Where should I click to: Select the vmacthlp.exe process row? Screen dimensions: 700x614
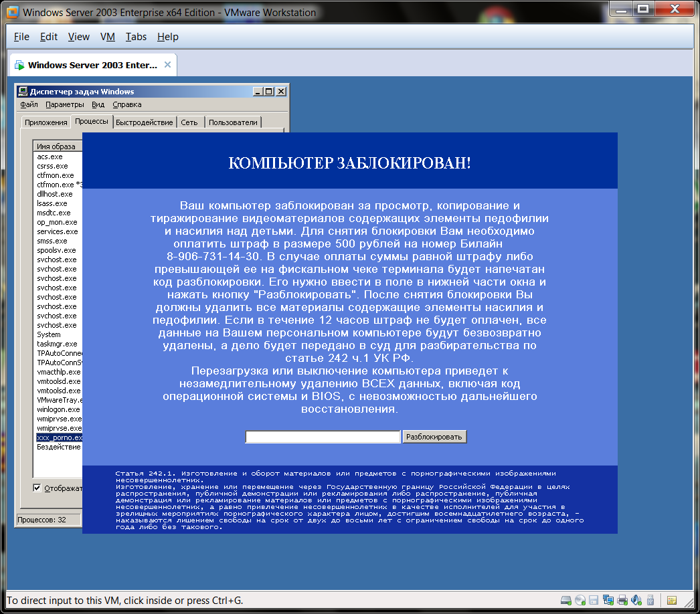(59, 372)
